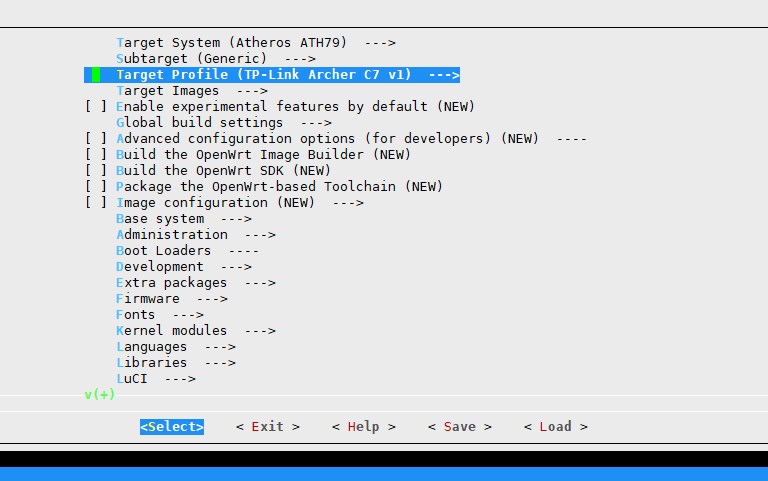Screen dimensions: 768x481
Task: Open the LuCI submenu
Action: (x=155, y=379)
